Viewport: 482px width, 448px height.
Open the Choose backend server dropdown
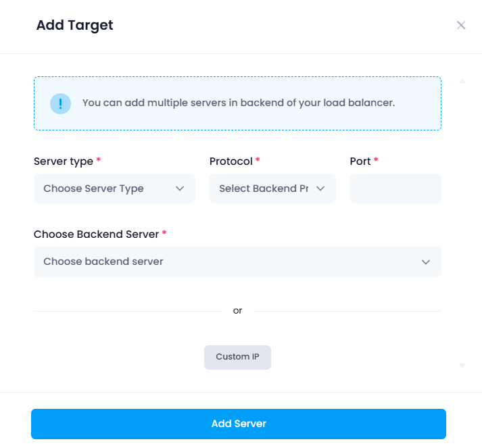[237, 262]
